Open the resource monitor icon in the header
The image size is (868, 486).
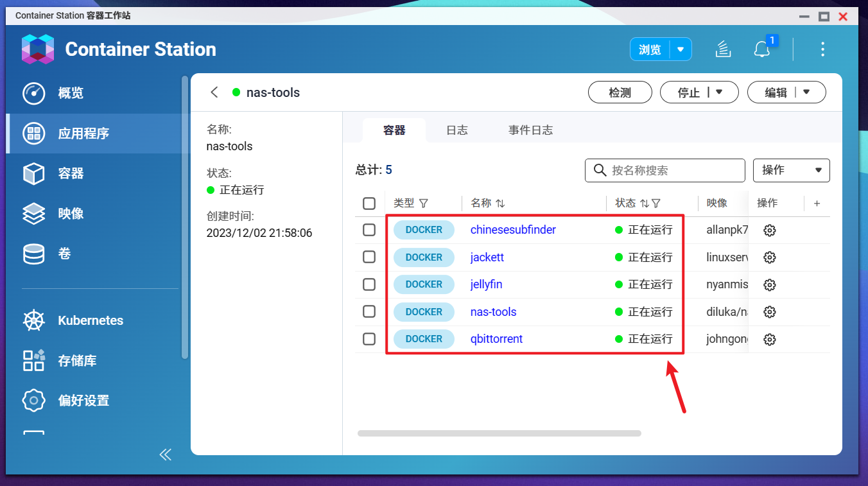(723, 49)
